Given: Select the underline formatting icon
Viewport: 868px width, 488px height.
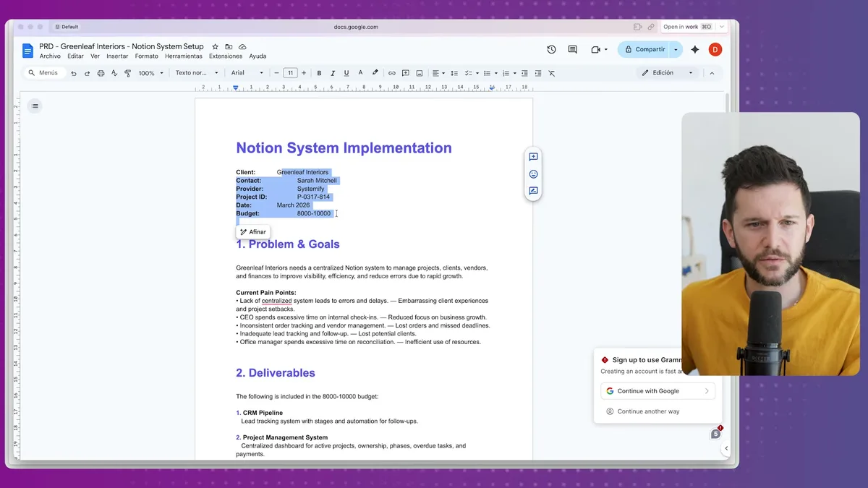Looking at the screenshot, I should pyautogui.click(x=346, y=72).
